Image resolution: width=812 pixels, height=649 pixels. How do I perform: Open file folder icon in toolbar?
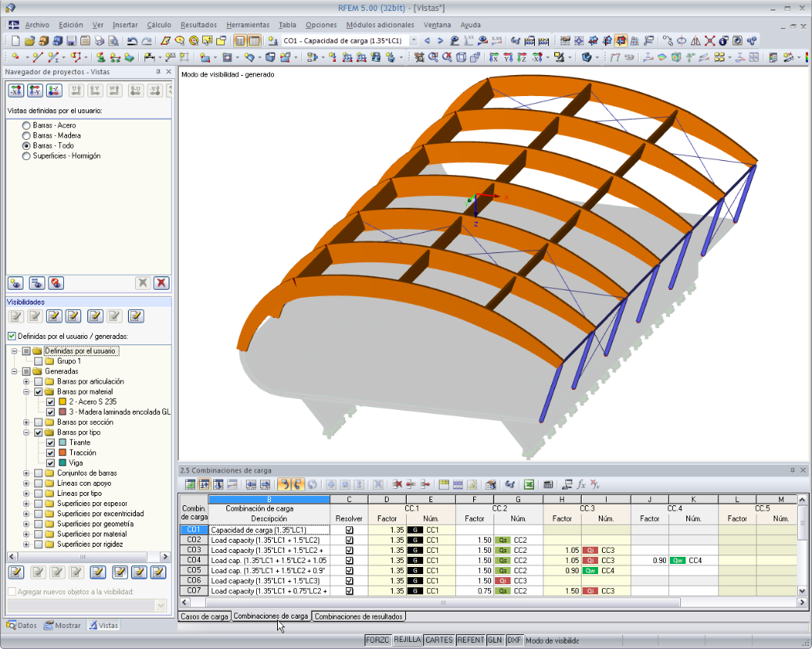pyautogui.click(x=30, y=41)
